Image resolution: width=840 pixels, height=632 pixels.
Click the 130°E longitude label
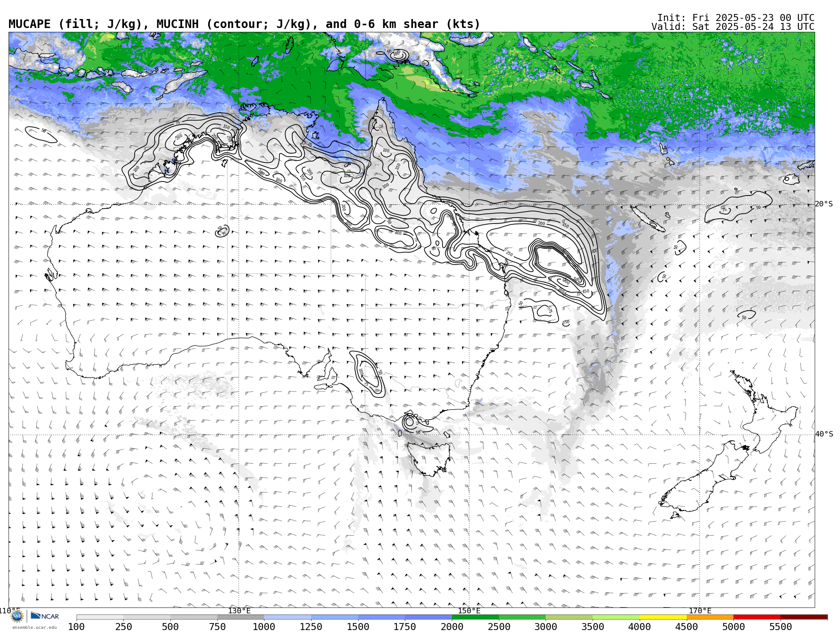click(x=239, y=611)
